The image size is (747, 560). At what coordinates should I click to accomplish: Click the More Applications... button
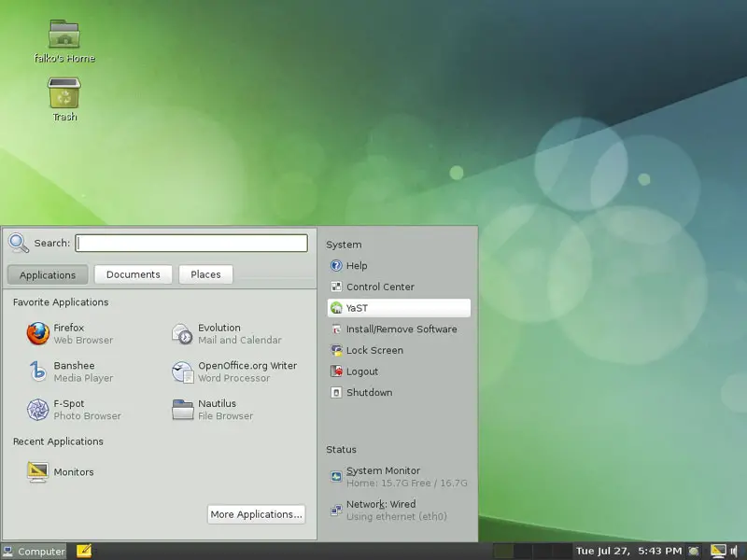(x=256, y=514)
